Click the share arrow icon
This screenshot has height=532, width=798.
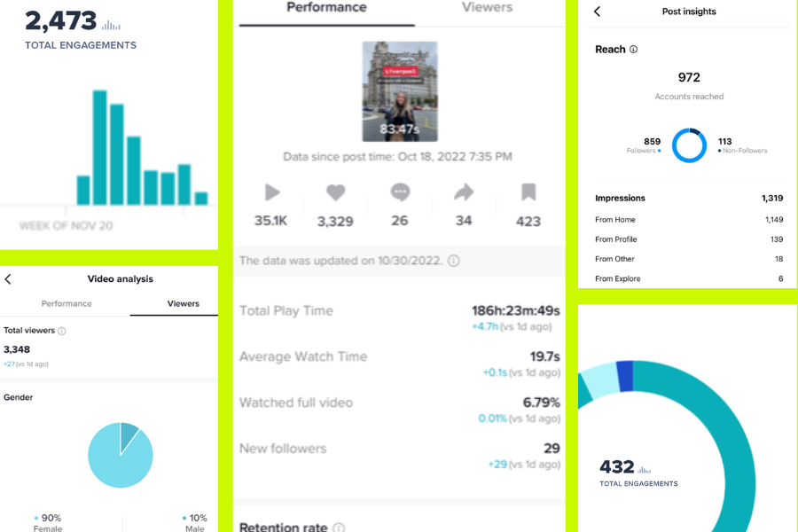(464, 192)
